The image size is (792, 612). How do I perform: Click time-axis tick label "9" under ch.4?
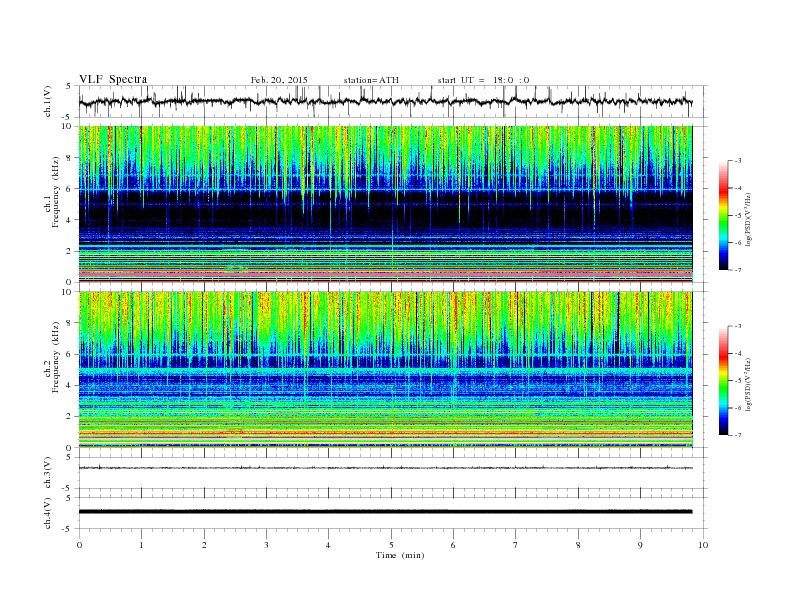point(640,545)
